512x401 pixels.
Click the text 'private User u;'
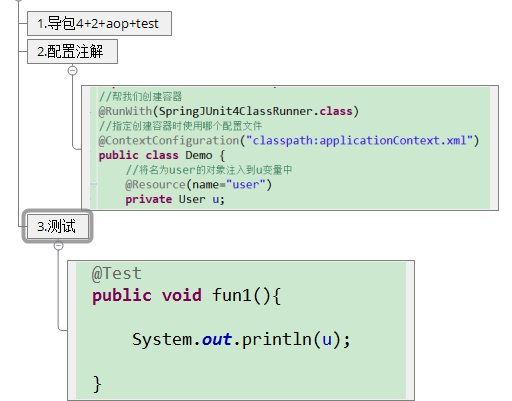[175, 199]
